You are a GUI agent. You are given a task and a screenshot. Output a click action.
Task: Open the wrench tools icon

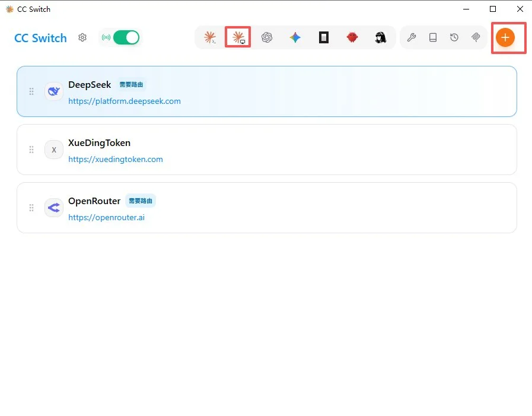point(412,37)
